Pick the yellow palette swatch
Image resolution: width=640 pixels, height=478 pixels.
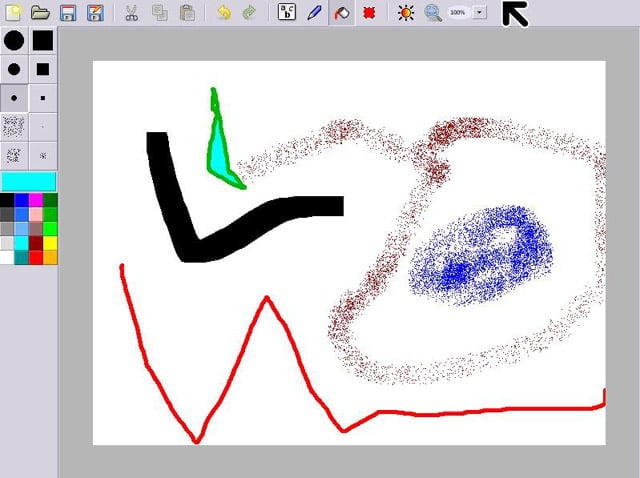tap(50, 243)
